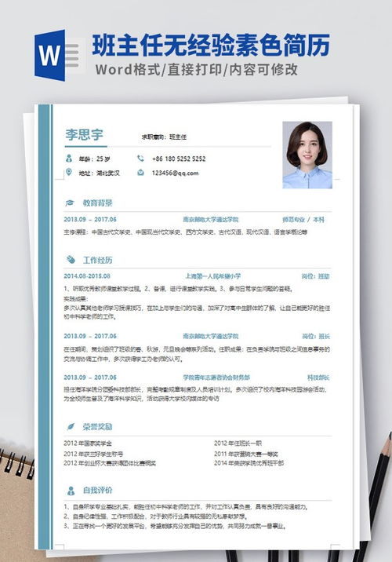Click 学院青年志愿者协会财务部 organization name
The height and width of the screenshot is (562, 392).
[216, 378]
